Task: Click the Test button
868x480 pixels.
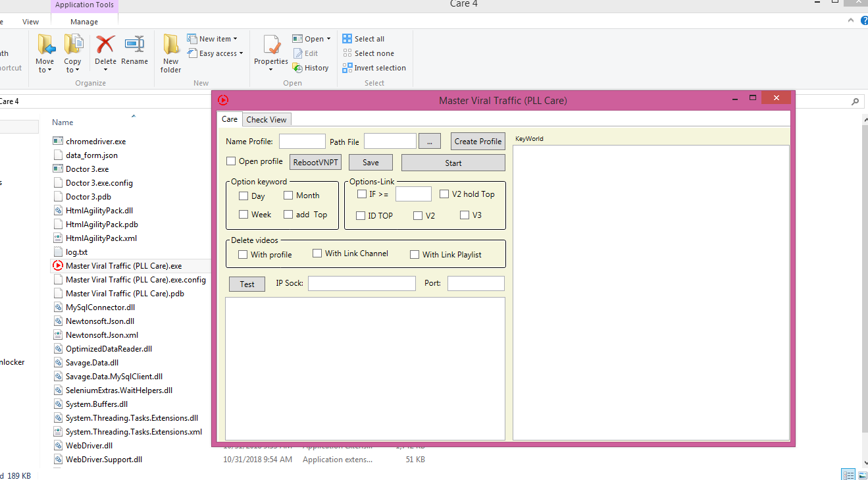Action: click(247, 284)
